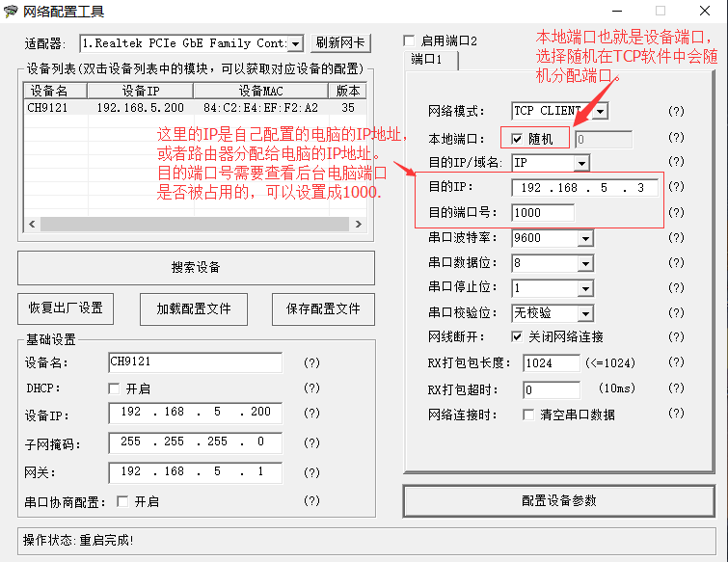Click help (?) next to 设备IP
The image size is (728, 562).
pos(311,413)
